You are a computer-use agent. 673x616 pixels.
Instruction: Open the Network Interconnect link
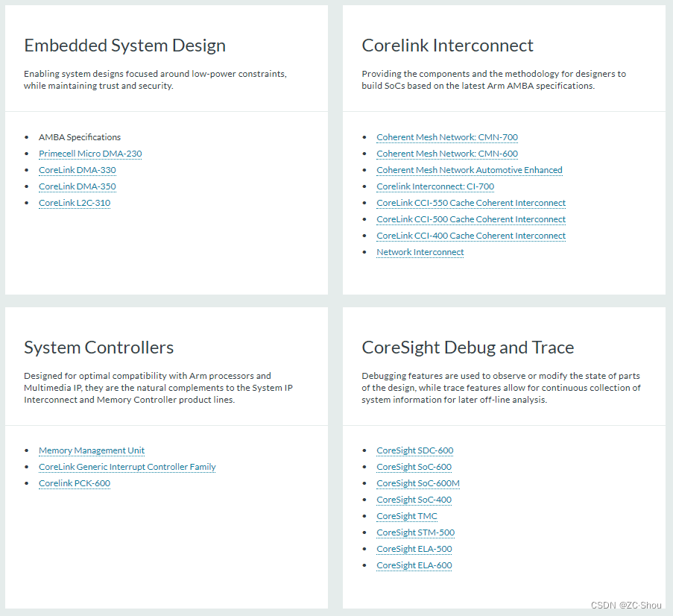point(420,252)
